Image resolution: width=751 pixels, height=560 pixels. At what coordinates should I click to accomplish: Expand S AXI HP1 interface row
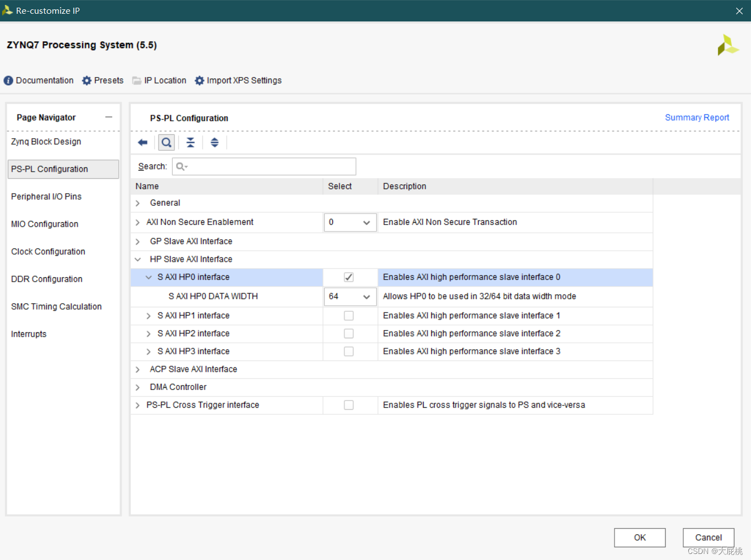149,316
